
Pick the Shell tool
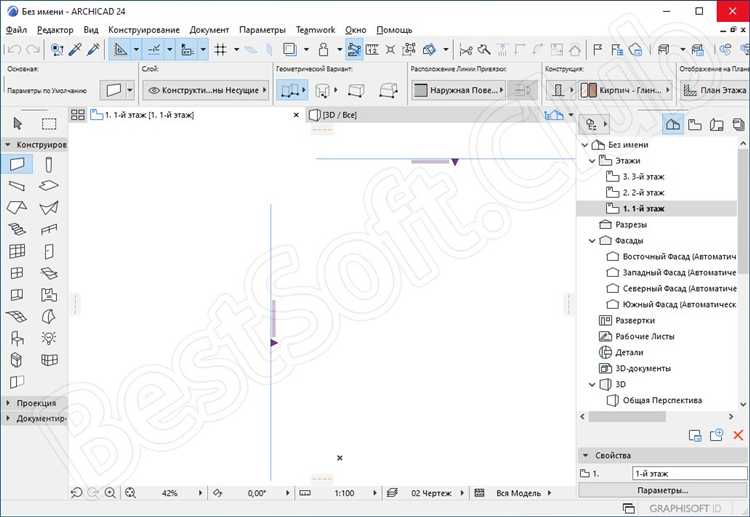coord(49,208)
